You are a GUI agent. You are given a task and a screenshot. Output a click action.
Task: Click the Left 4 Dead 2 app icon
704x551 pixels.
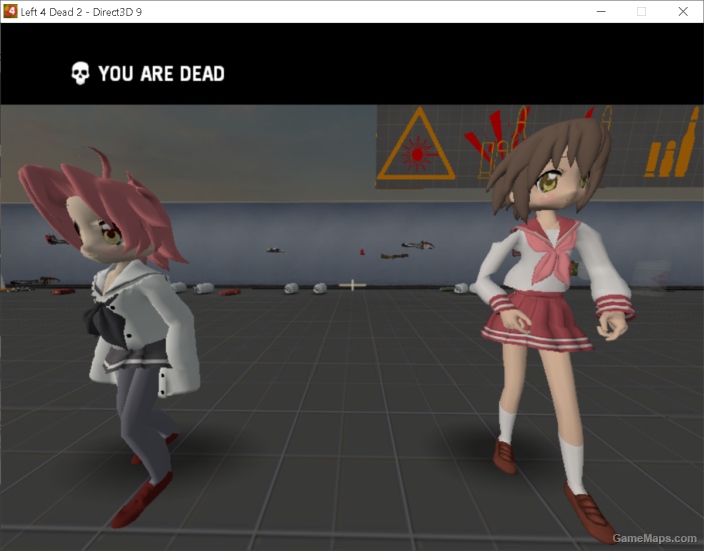[10, 11]
